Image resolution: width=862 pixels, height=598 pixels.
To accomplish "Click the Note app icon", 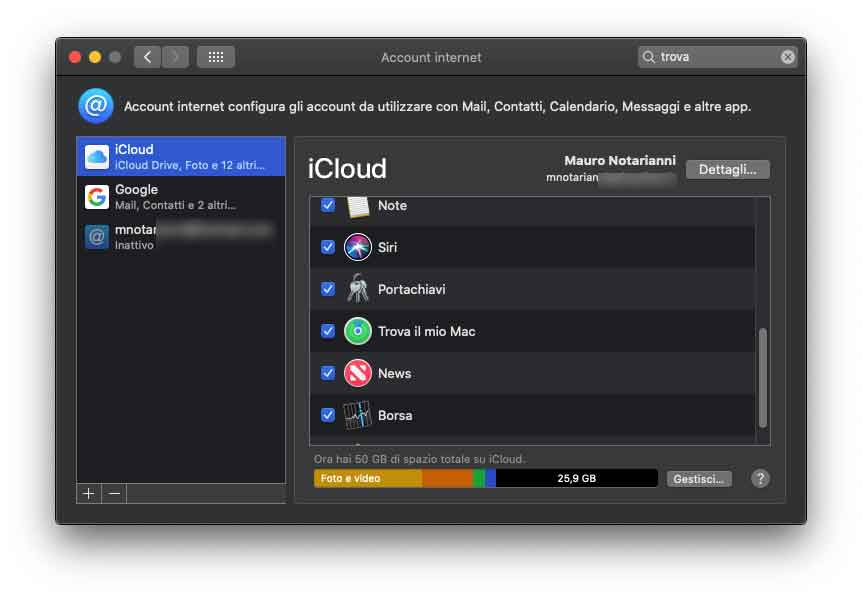I will pyautogui.click(x=358, y=207).
